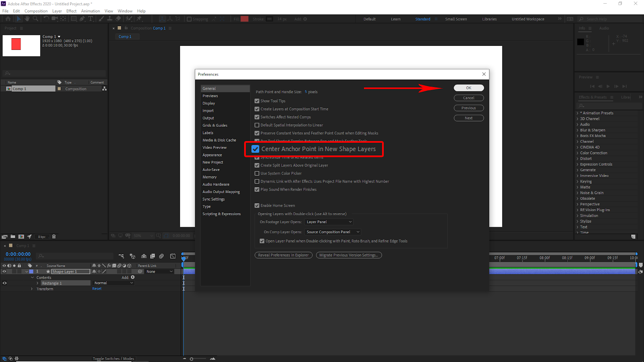
Task: Click the trash icon in the Project panel
Action: point(54,237)
